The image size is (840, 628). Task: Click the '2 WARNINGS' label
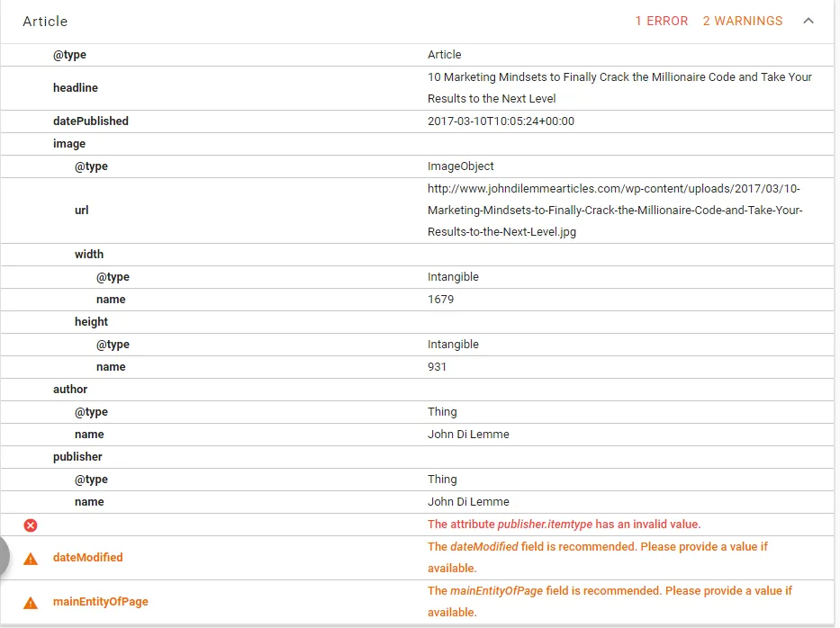[x=743, y=21]
